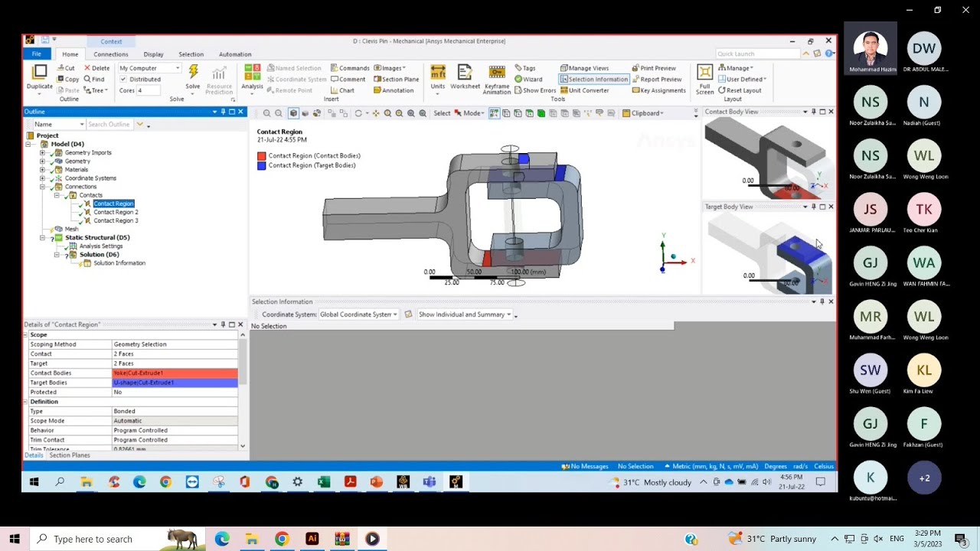Click Print Preview button

point(654,68)
